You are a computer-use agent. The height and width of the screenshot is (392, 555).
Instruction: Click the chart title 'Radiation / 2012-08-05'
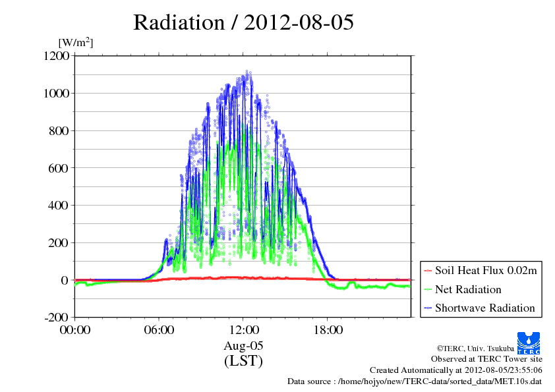pos(243,22)
